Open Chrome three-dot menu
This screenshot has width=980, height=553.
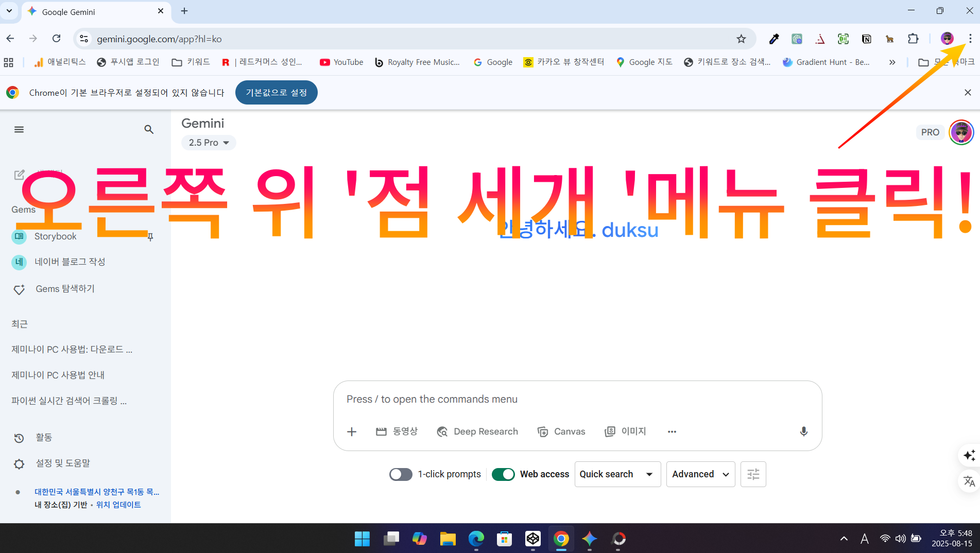coord(970,39)
